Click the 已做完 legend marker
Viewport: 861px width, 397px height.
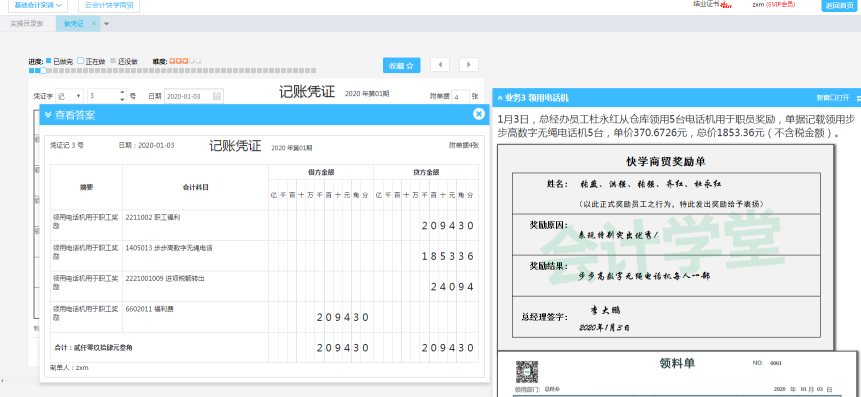[x=48, y=61]
